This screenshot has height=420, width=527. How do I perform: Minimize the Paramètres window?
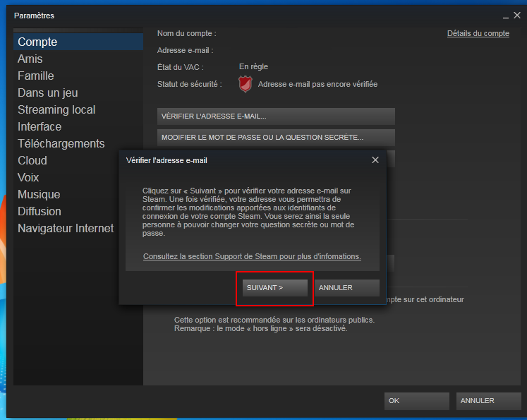(506, 16)
